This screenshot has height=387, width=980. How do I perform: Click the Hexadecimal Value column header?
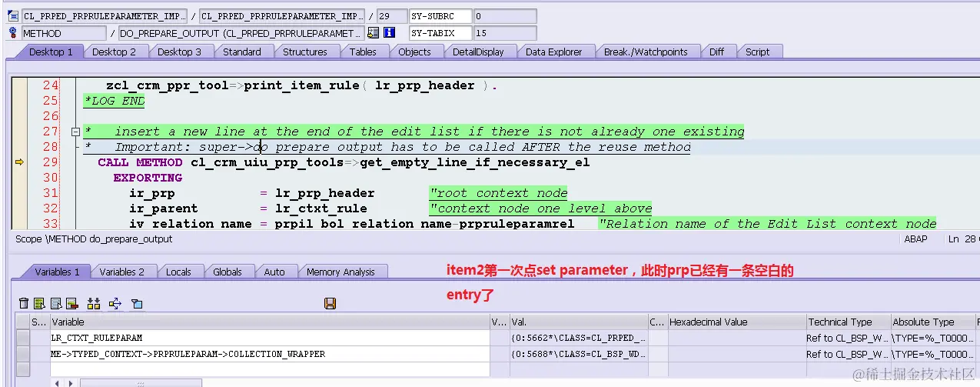click(736, 322)
